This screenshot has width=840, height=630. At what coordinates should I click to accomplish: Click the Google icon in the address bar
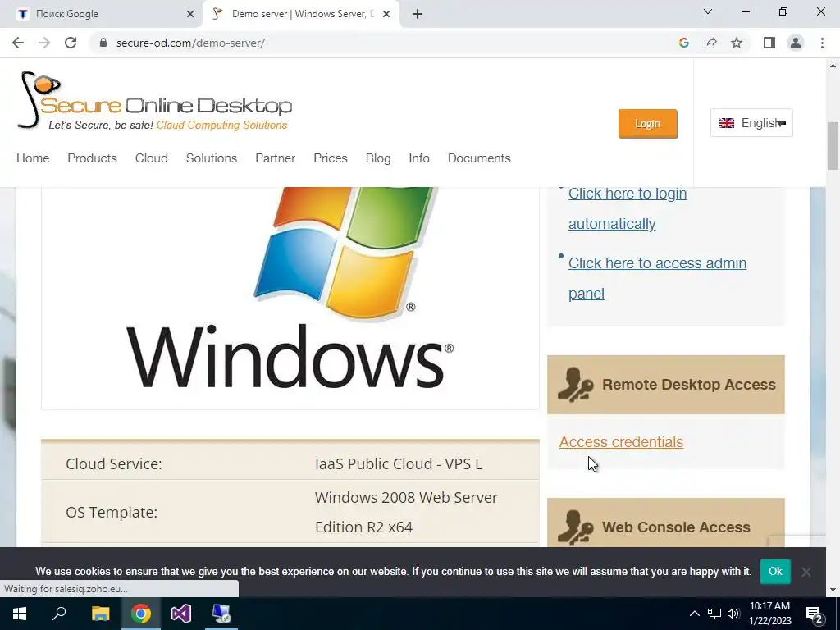point(683,43)
